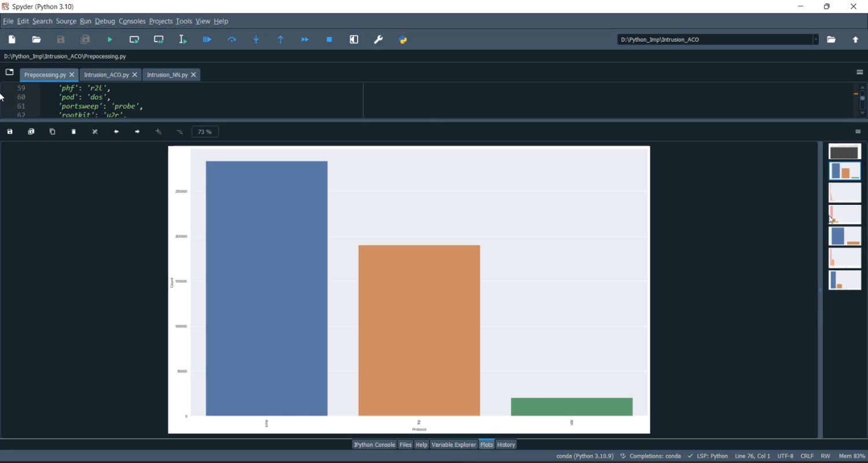Expand the working directory path dropdown
Screen dimensions: 868x463
[x=816, y=40]
